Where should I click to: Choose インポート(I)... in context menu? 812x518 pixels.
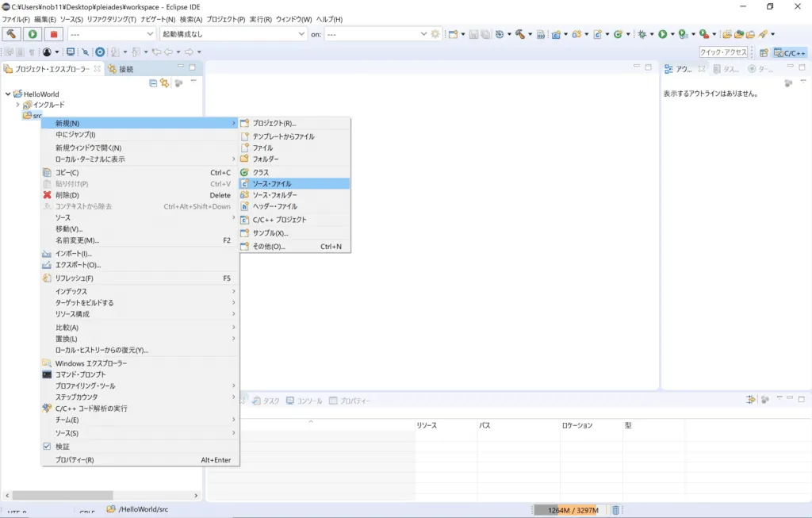pyautogui.click(x=140, y=253)
